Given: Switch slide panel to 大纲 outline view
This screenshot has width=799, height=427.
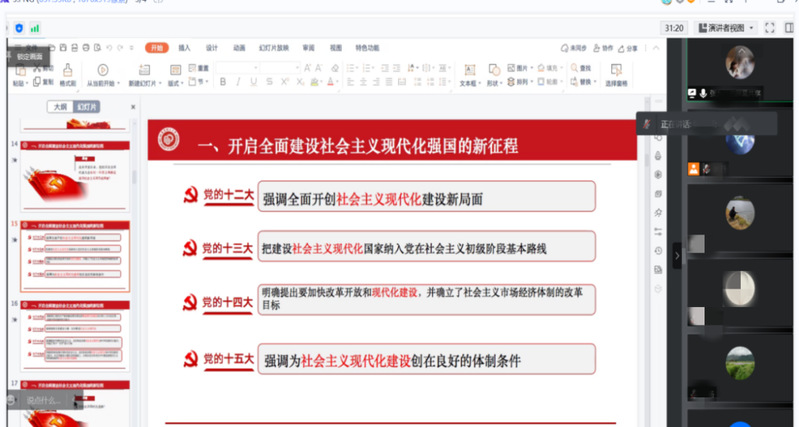Looking at the screenshot, I should click(x=60, y=106).
